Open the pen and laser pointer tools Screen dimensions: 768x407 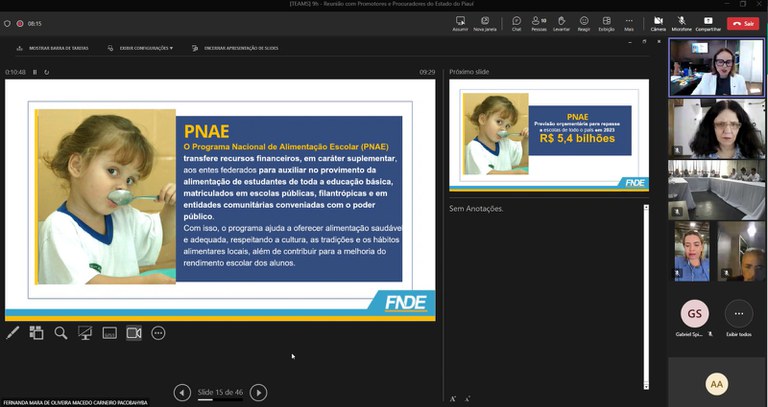click(13, 333)
